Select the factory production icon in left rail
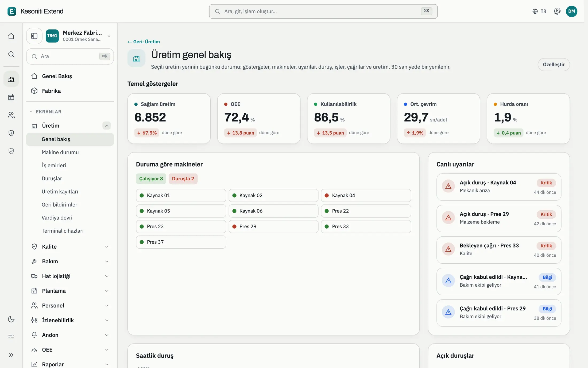 point(11,79)
